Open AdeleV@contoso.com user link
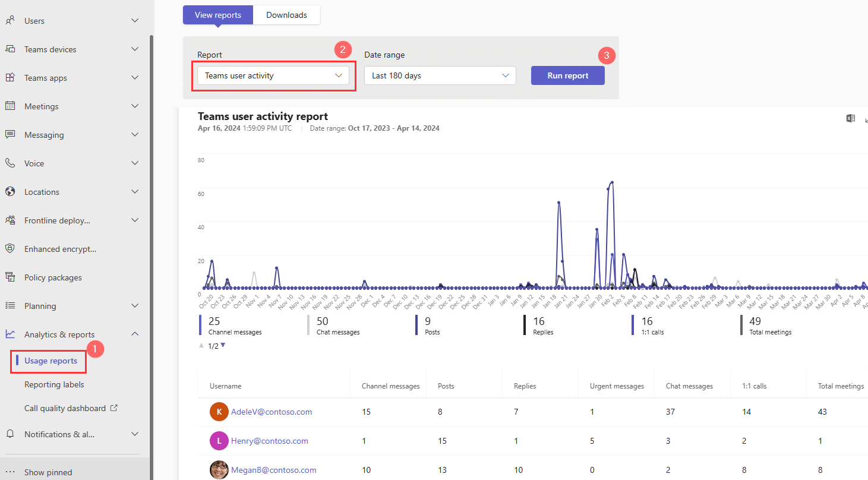Viewport: 868px width, 480px height. 272,411
